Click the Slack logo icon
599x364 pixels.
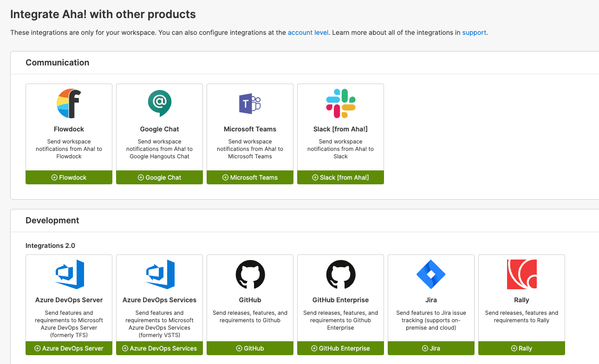340,104
